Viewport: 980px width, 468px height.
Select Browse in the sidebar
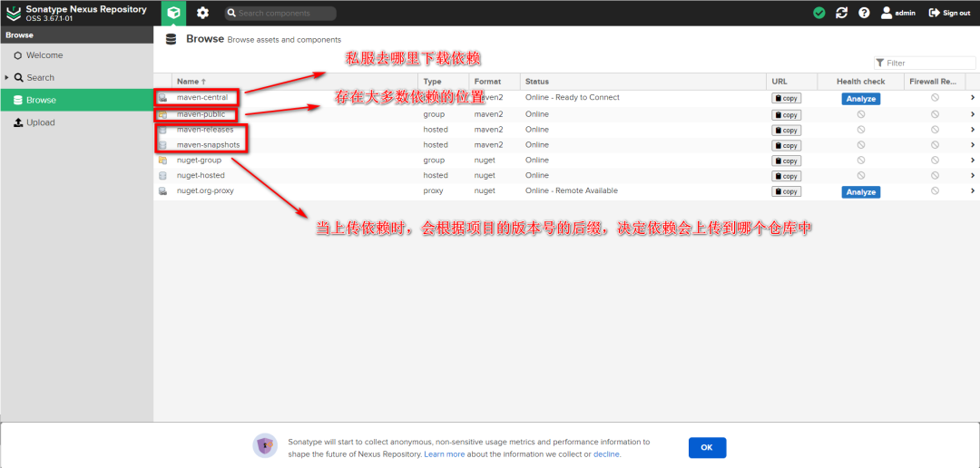coord(76,100)
